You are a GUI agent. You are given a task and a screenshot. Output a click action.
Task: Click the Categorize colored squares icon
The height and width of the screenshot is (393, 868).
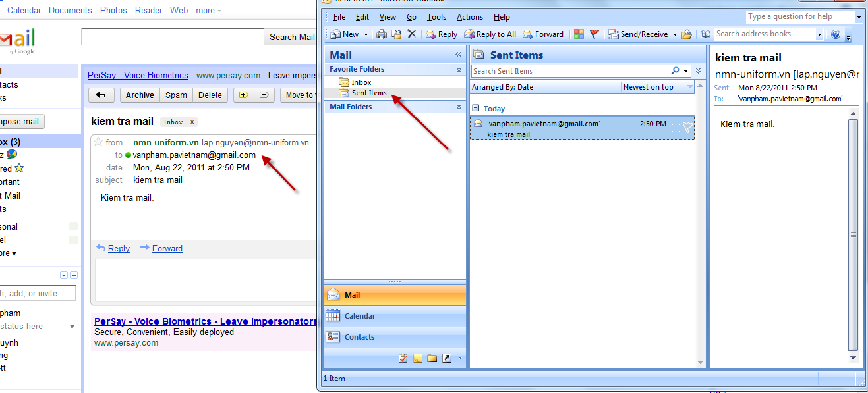coord(579,34)
